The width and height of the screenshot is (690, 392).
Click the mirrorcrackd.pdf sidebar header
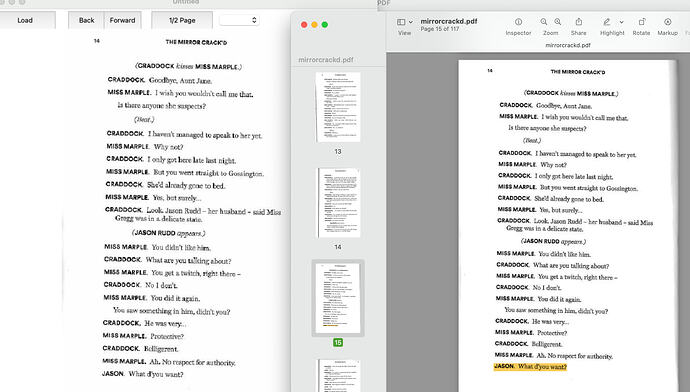(x=326, y=60)
